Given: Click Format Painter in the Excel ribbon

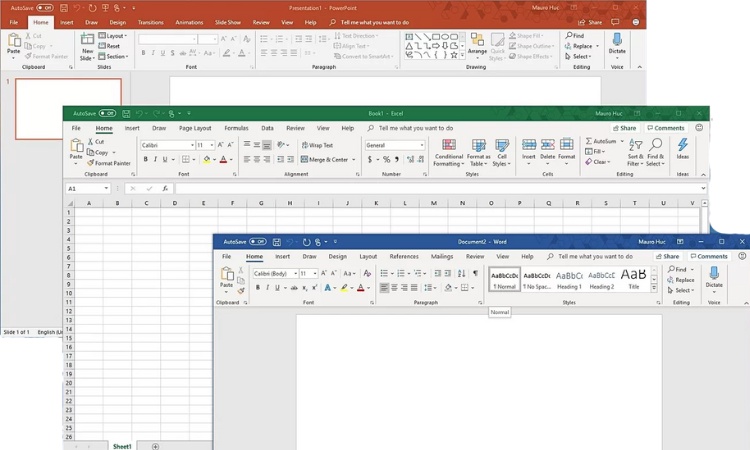Looking at the screenshot, I should [109, 163].
